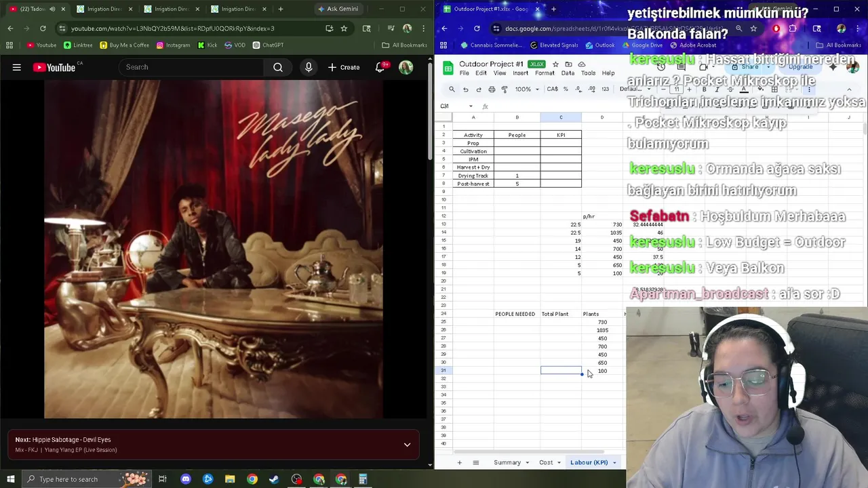Open the YouTube account avatar menu
The image size is (868, 488).
[x=406, y=67]
